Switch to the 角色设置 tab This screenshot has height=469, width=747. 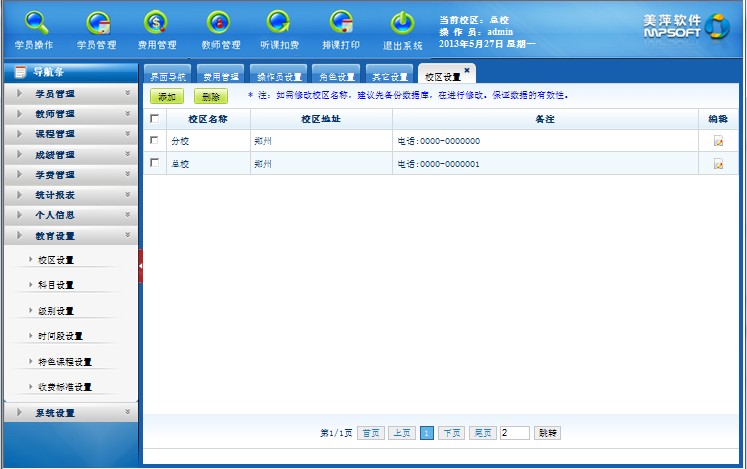point(337,76)
